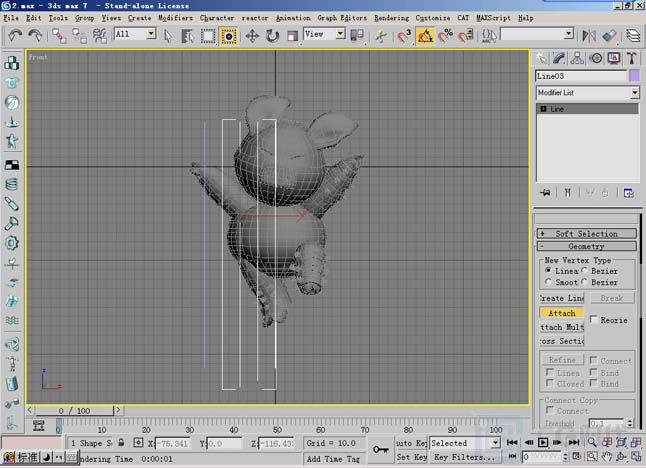
Task: Open the Customize menu
Action: tap(433, 18)
